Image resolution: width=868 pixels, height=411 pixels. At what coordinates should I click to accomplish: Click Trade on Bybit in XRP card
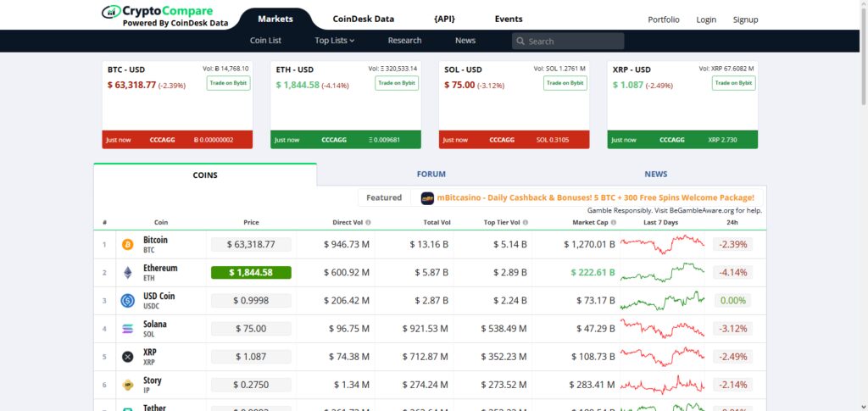point(733,83)
